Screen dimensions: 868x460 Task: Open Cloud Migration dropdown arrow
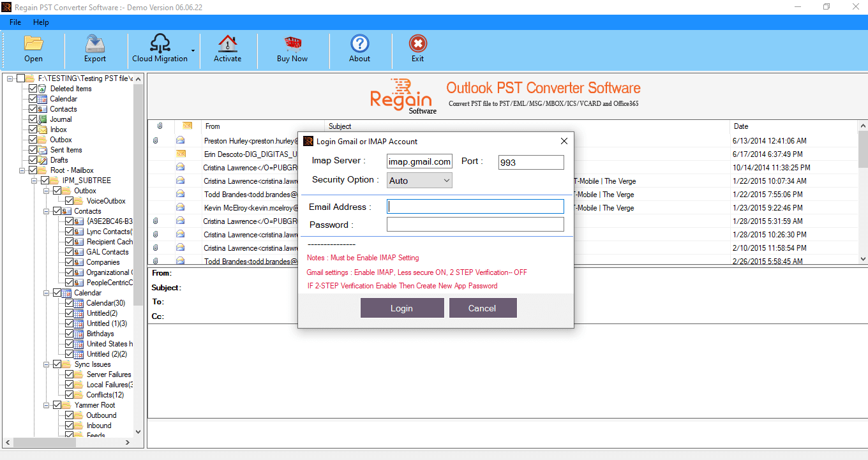(x=193, y=50)
